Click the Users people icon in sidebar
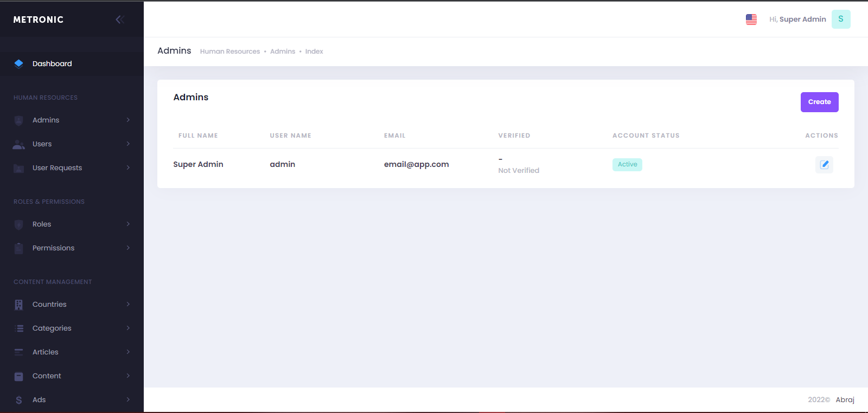Screen dimensions: 868x413 [x=19, y=144]
